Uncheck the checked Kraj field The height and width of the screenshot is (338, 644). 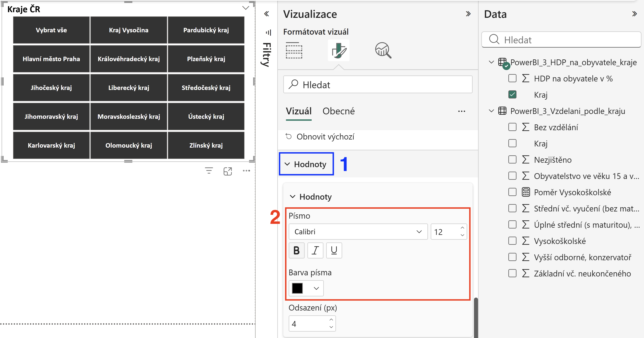click(512, 95)
